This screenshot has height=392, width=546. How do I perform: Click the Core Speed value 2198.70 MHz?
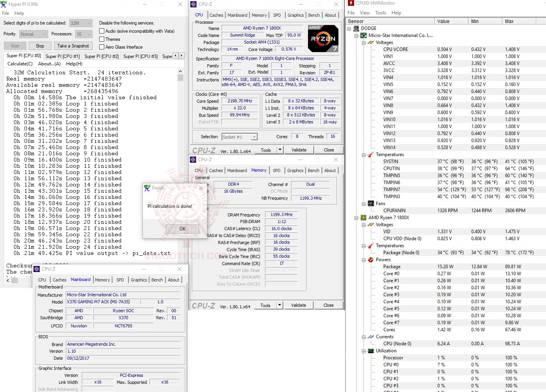240,101
